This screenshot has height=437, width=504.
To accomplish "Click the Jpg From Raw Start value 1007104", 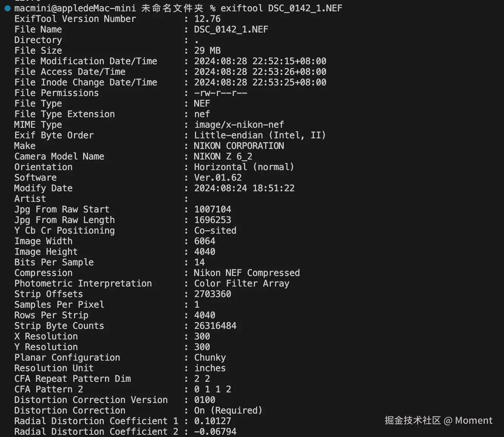I will (x=213, y=209).
